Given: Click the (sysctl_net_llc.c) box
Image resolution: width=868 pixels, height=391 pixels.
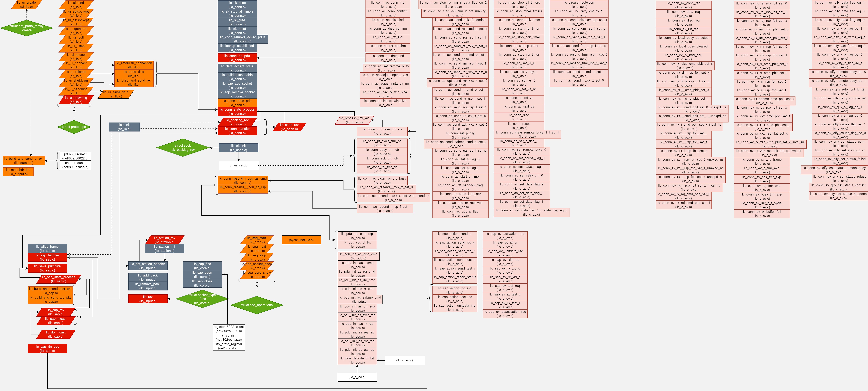Looking at the screenshot, I should [x=301, y=240].
